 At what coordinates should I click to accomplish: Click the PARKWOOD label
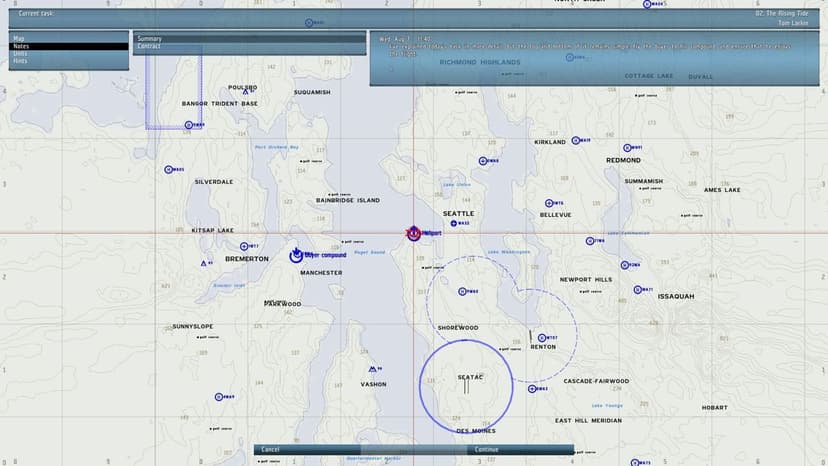[x=283, y=304]
